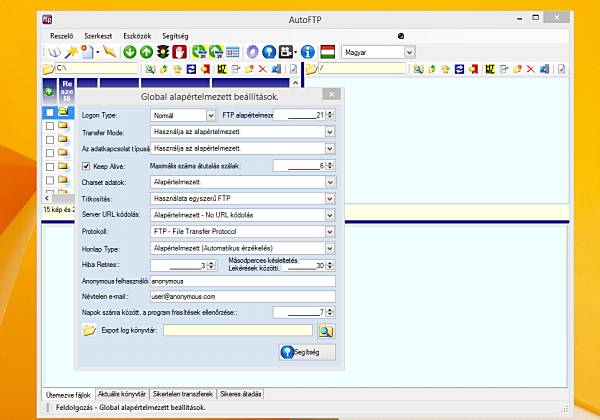The image size is (600, 420).
Task: Click the Hungarian flag icon
Action: pyautogui.click(x=326, y=51)
